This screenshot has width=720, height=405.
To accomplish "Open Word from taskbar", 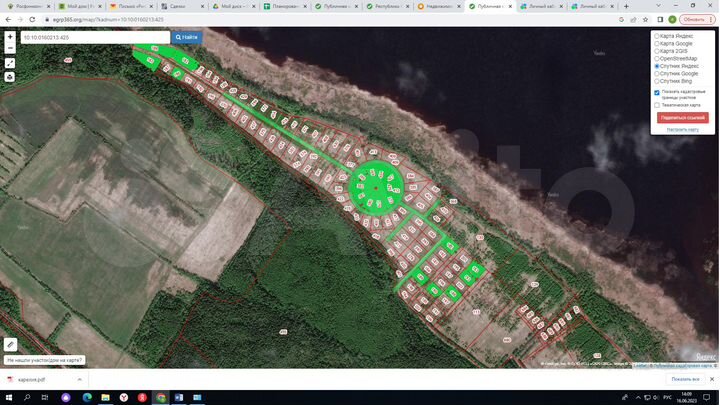I will 179,397.
